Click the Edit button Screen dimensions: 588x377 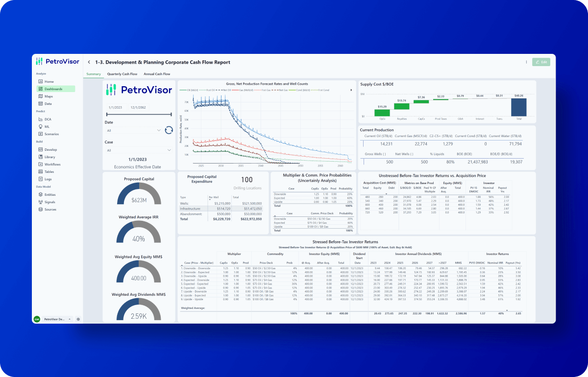point(541,62)
